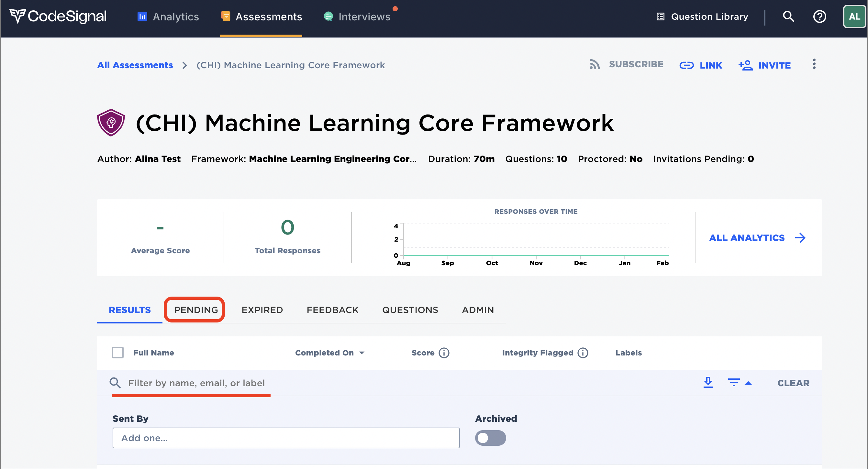Click the filter search magnifier icon
This screenshot has height=469, width=868.
coord(115,383)
